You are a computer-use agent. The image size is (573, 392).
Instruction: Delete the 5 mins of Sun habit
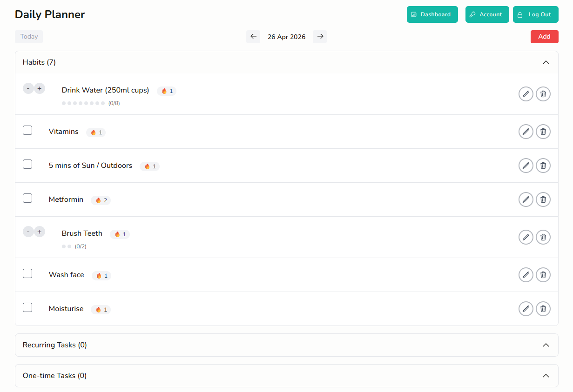[543, 166]
